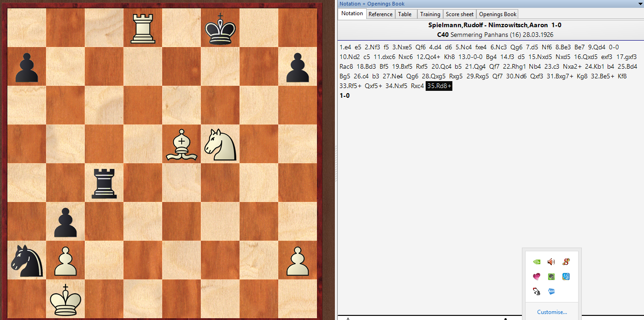Select the black king on f8

[x=220, y=28]
